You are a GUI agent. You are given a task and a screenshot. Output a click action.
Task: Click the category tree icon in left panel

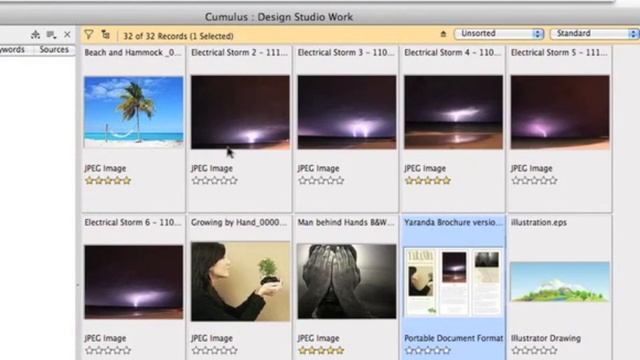[x=36, y=35]
